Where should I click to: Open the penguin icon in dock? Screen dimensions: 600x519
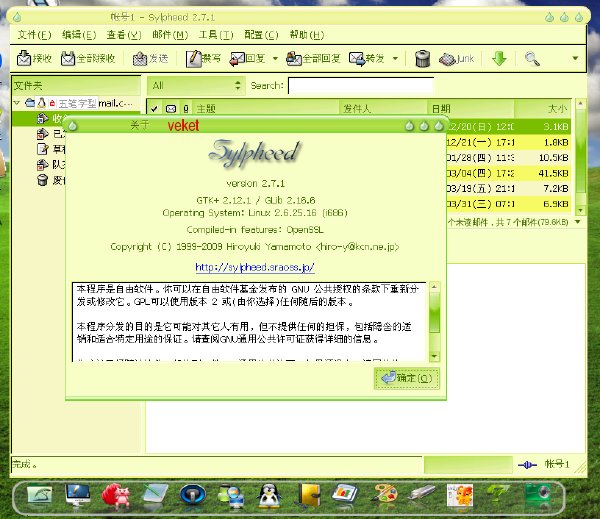tap(269, 497)
